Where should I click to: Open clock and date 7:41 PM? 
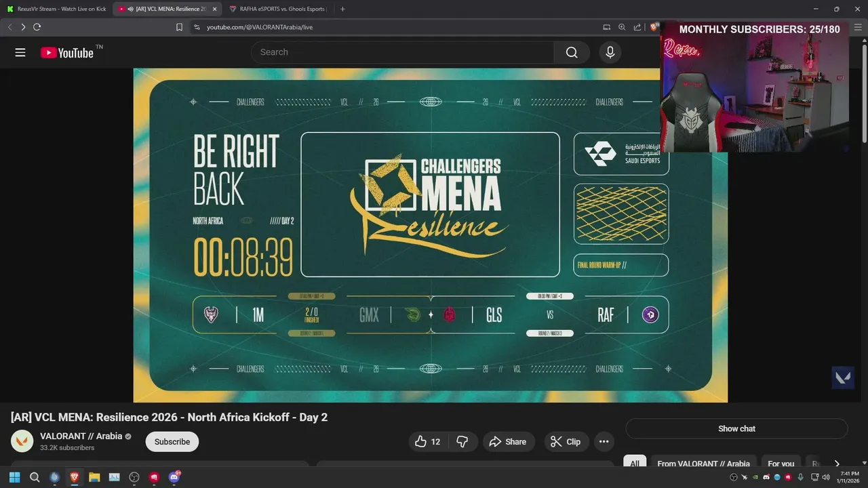[x=849, y=477]
